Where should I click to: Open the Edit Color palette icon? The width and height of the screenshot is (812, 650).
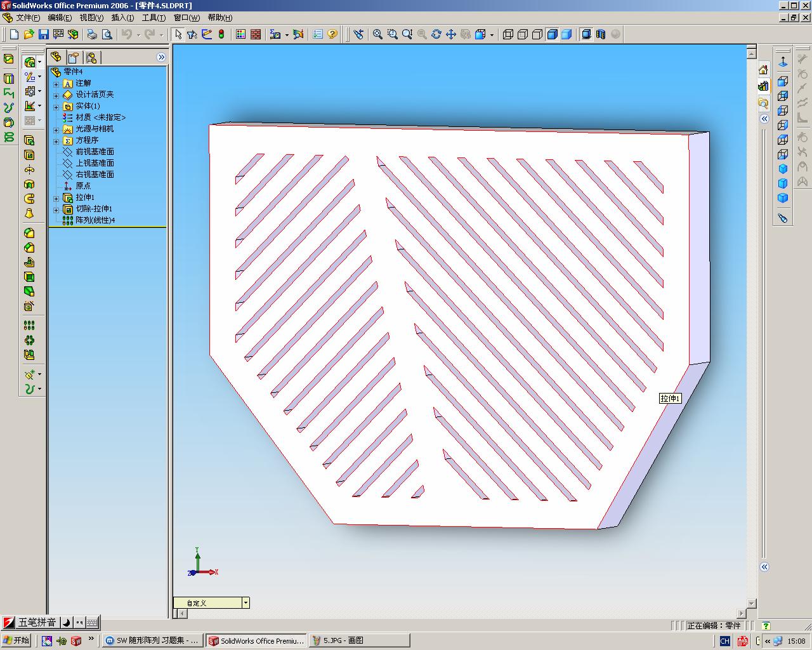[x=240, y=34]
